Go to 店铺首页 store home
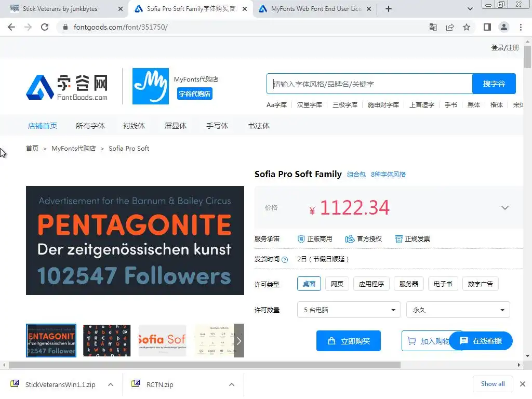 43,126
